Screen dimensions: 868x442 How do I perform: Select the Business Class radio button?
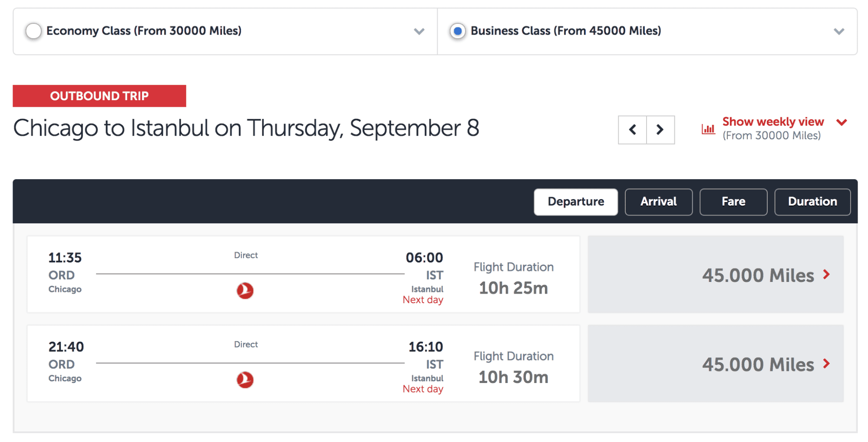pyautogui.click(x=457, y=31)
